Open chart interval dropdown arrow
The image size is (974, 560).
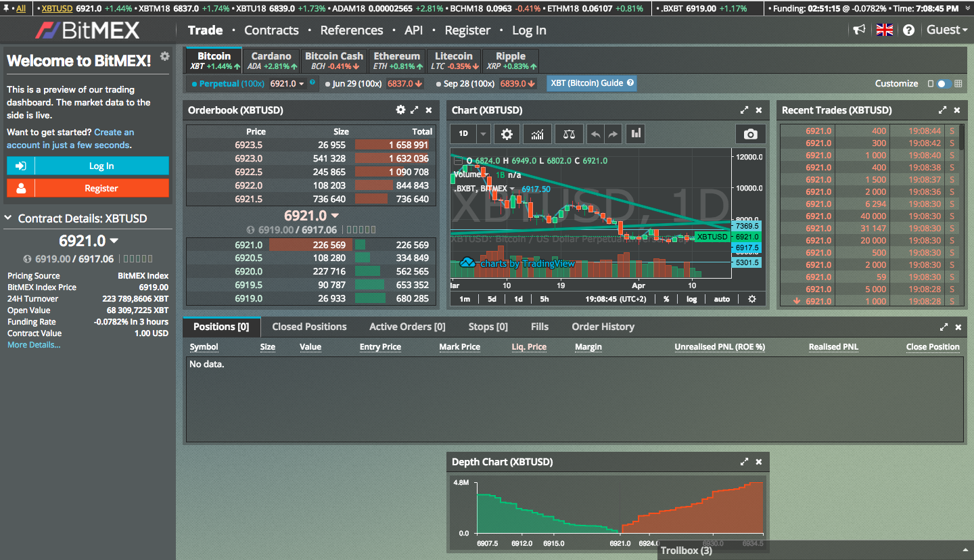coord(483,134)
